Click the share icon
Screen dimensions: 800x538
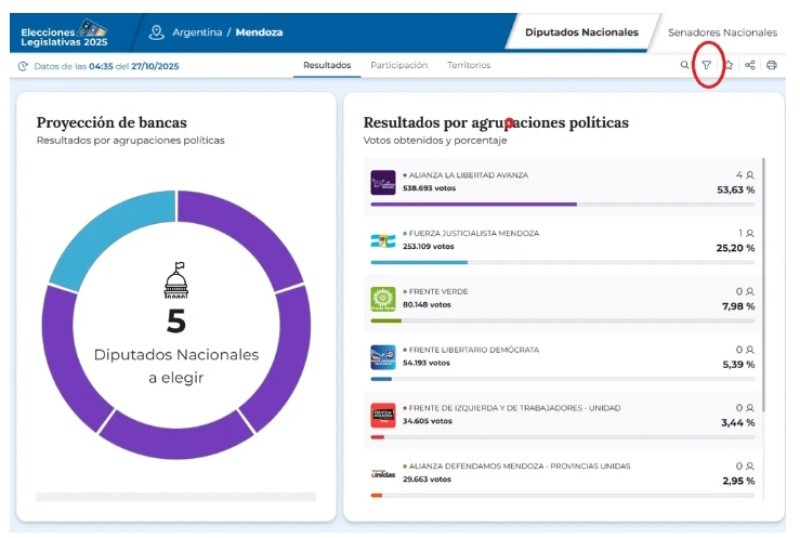(750, 66)
